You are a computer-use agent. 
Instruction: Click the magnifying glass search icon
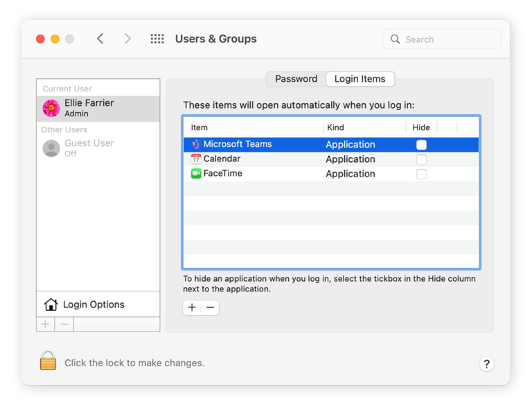(x=395, y=39)
